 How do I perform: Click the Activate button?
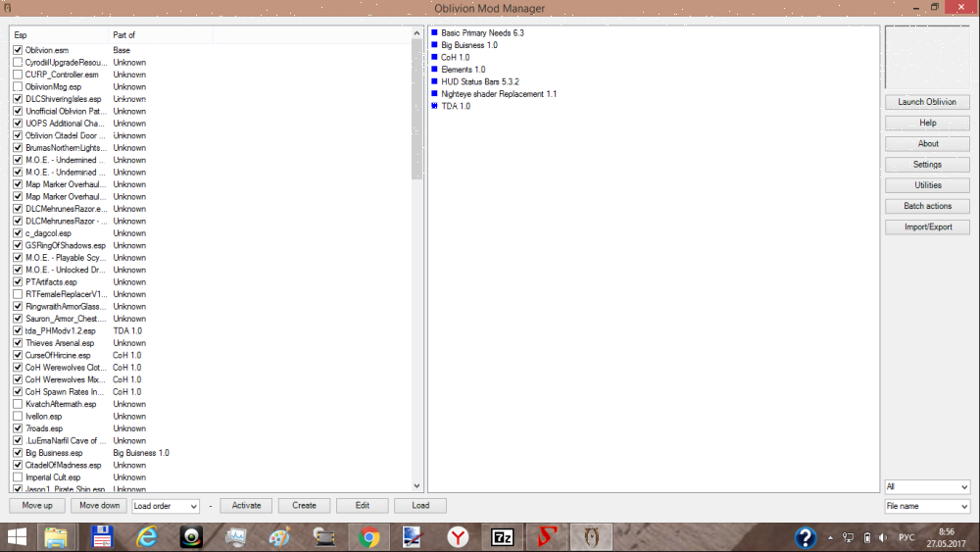point(246,505)
